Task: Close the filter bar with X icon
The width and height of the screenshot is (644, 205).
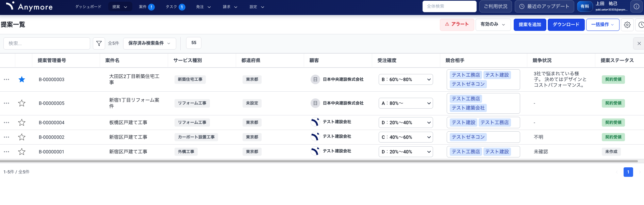Action: click(639, 43)
